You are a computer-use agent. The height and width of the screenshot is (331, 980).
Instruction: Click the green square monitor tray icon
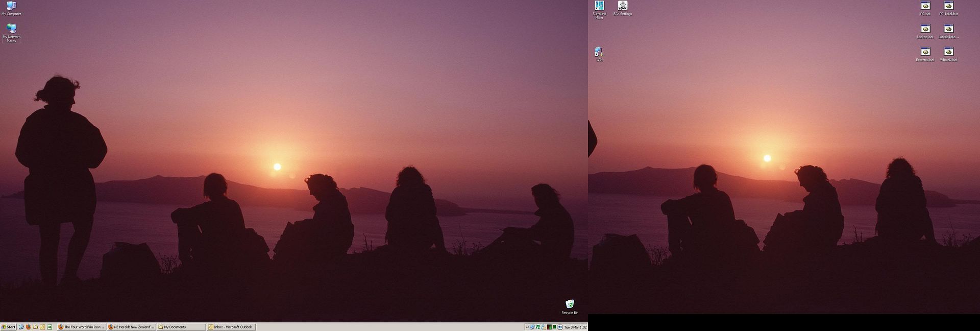pos(554,327)
